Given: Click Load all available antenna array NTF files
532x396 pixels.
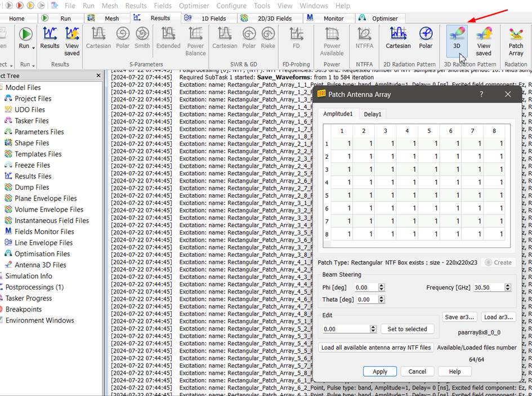Looking at the screenshot, I should (376, 348).
